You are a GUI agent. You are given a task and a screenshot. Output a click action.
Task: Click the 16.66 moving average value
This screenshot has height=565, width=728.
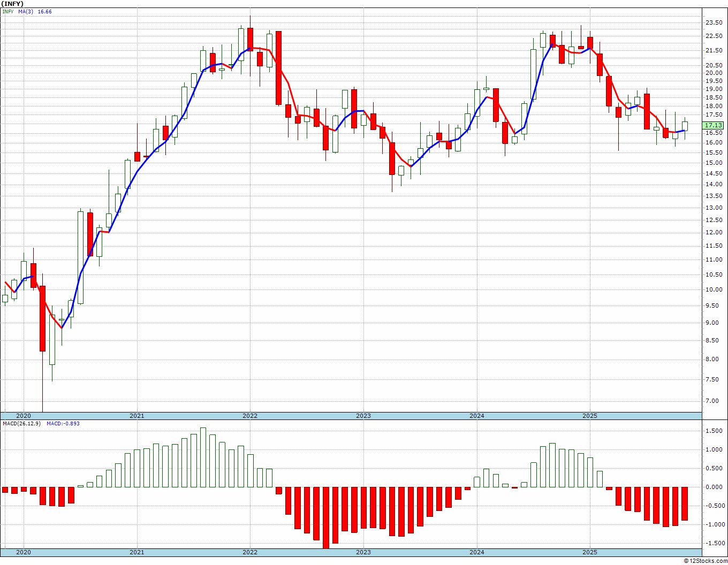pyautogui.click(x=45, y=11)
